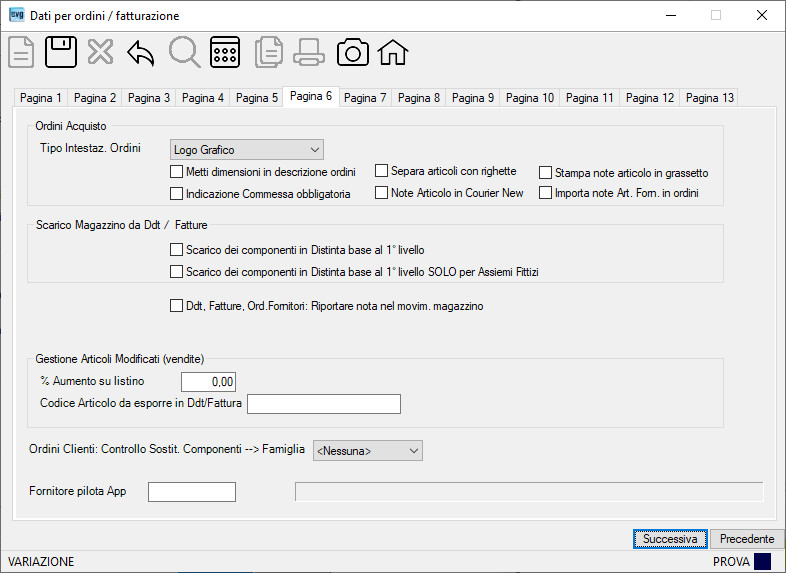786x573 pixels.
Task: Click the printer icon
Action: tap(308, 52)
